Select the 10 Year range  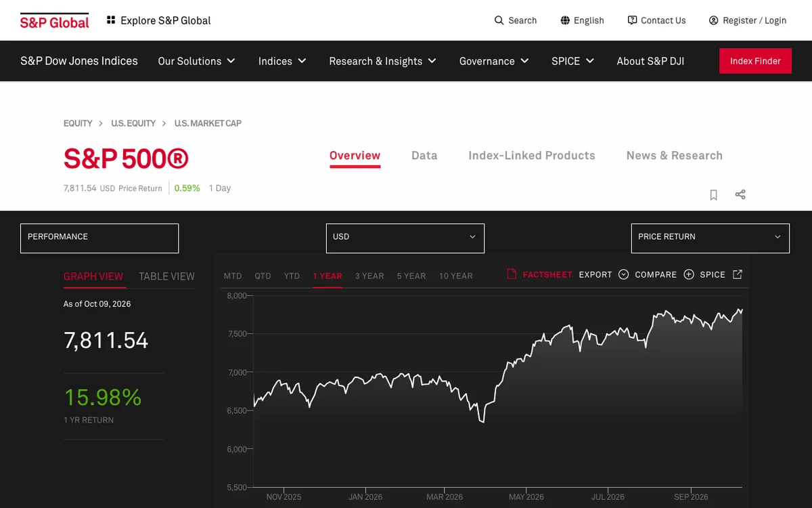click(456, 276)
